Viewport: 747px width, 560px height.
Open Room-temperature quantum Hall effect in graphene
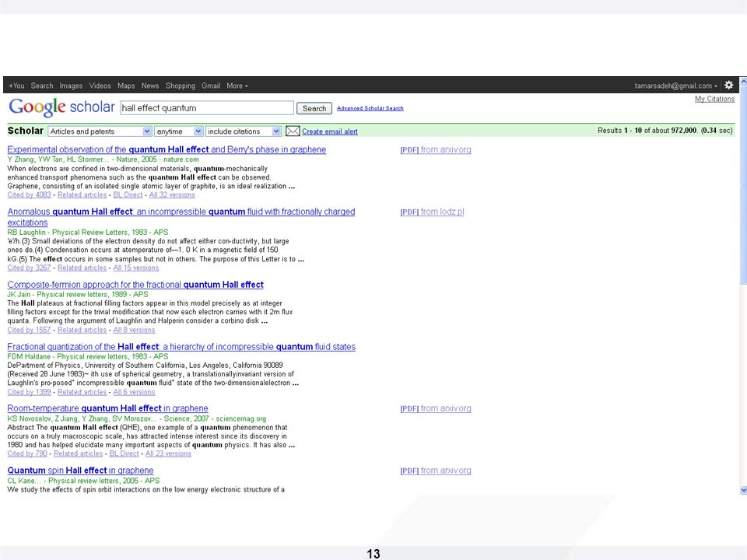click(x=107, y=408)
